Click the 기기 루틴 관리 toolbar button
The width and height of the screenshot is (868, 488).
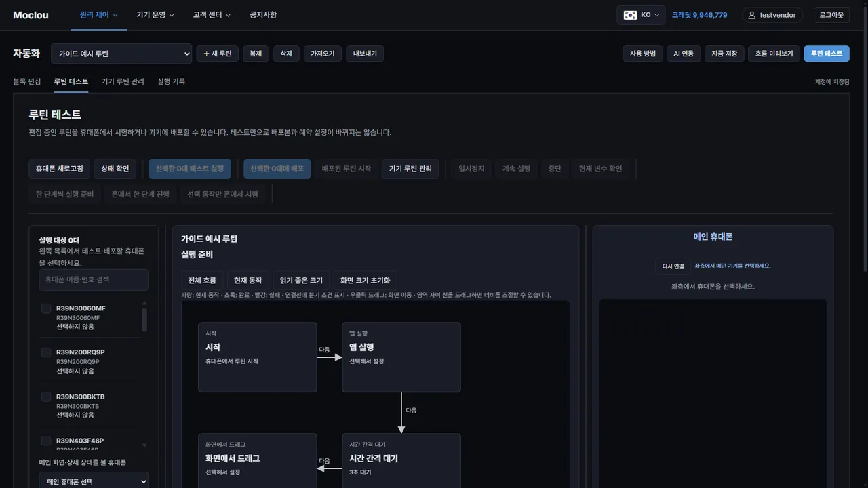click(x=410, y=169)
